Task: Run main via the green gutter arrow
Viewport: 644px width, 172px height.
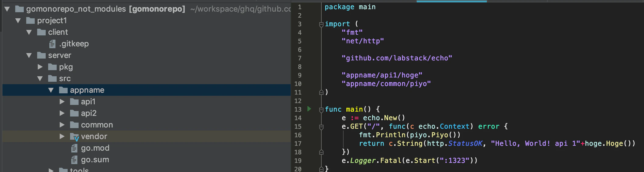Action: pos(309,109)
